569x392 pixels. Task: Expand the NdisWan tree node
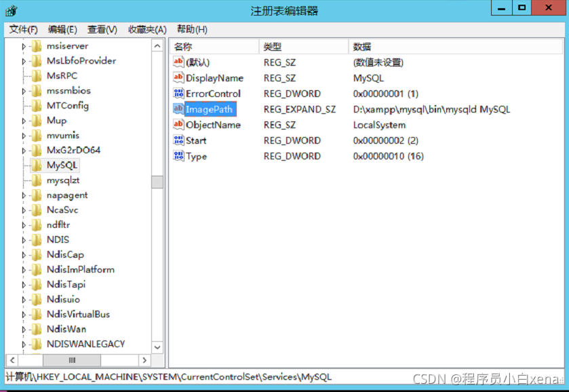pyautogui.click(x=24, y=330)
